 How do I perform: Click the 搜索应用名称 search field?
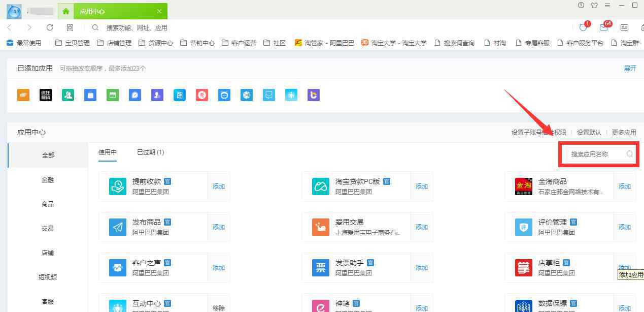(x=596, y=154)
